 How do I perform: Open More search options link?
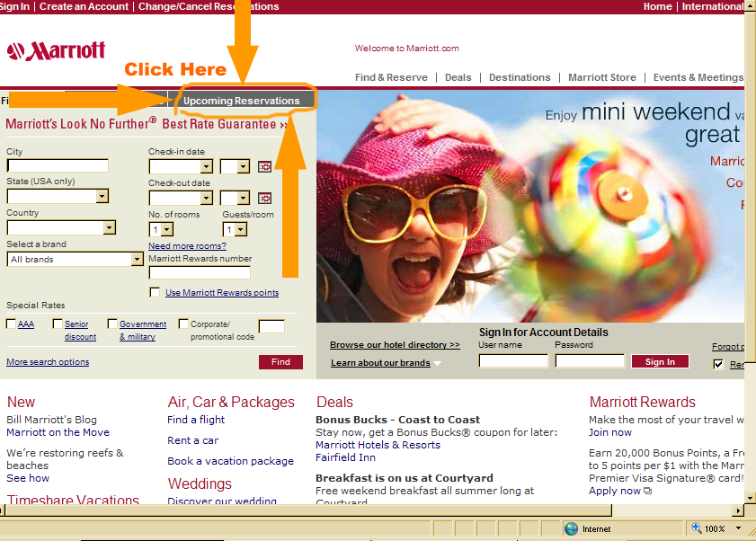point(48,361)
